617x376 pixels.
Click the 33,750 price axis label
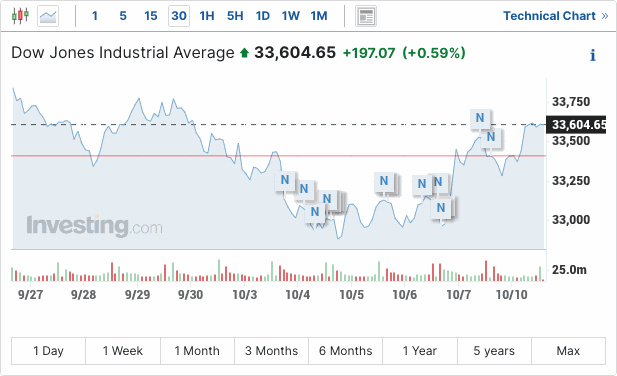pyautogui.click(x=571, y=102)
